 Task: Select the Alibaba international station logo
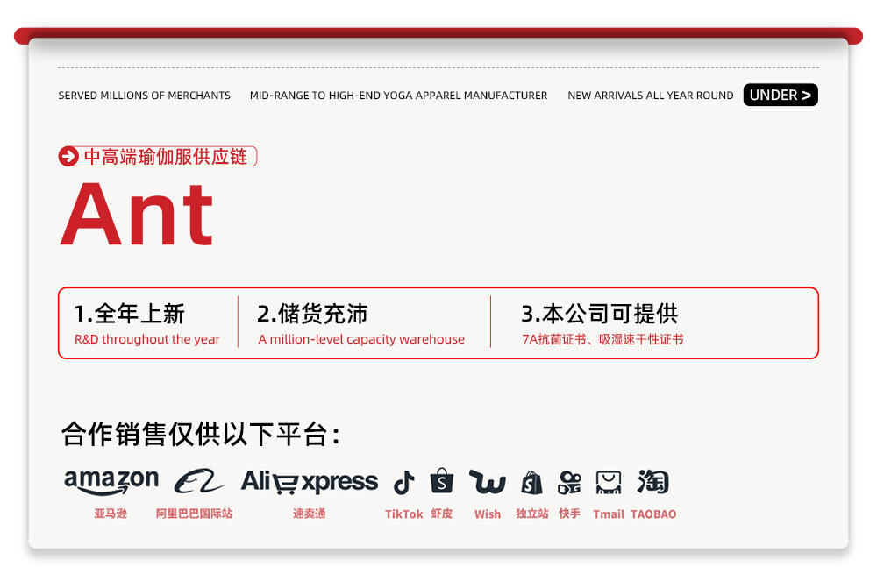tap(198, 481)
